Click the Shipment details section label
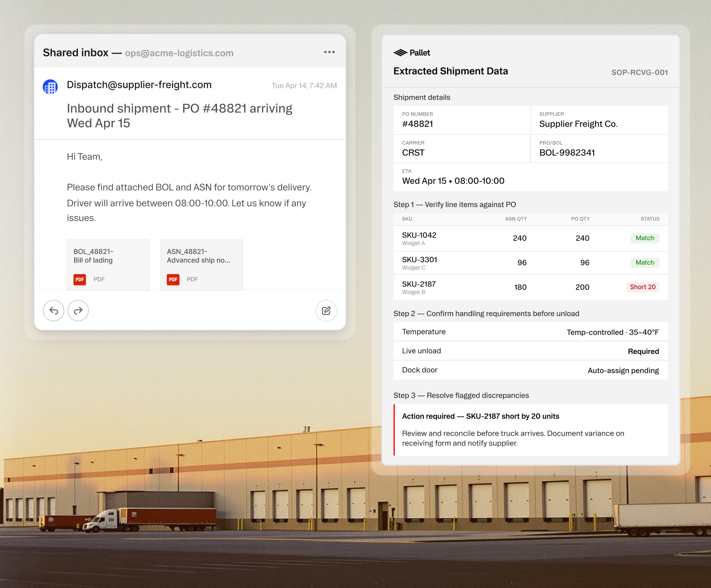The width and height of the screenshot is (711, 588). 422,97
